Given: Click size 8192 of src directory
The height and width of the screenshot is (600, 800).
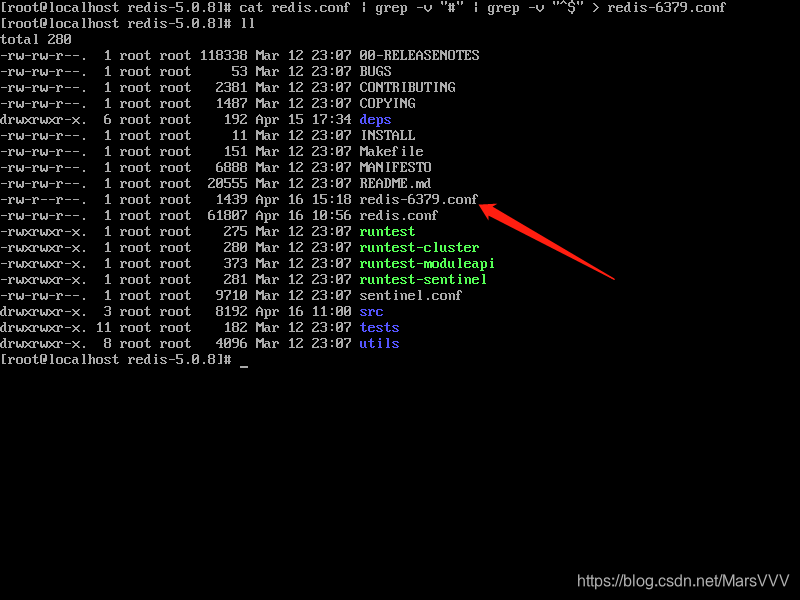Looking at the screenshot, I should (x=232, y=312).
